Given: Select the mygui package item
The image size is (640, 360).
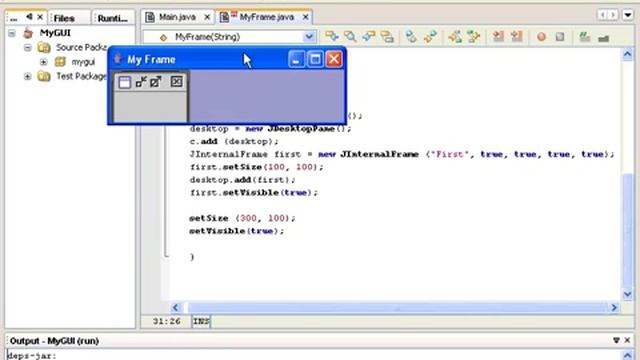Looking at the screenshot, I should click(83, 62).
